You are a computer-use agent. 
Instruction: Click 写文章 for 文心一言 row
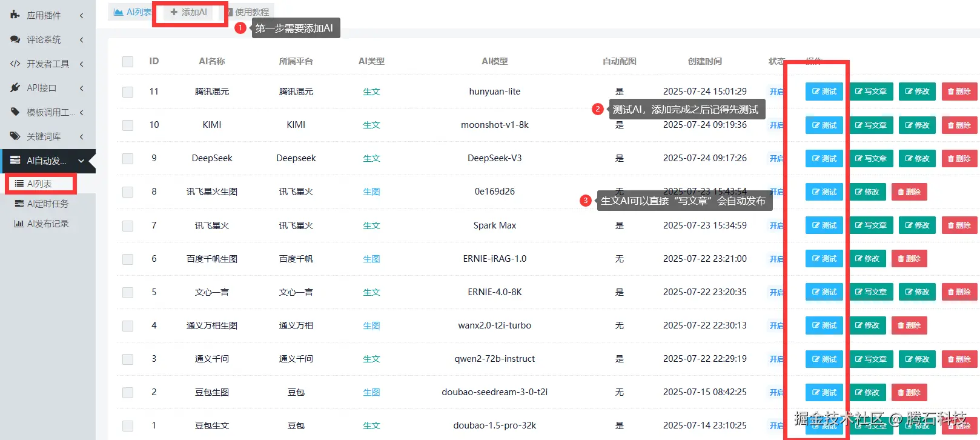coord(870,292)
